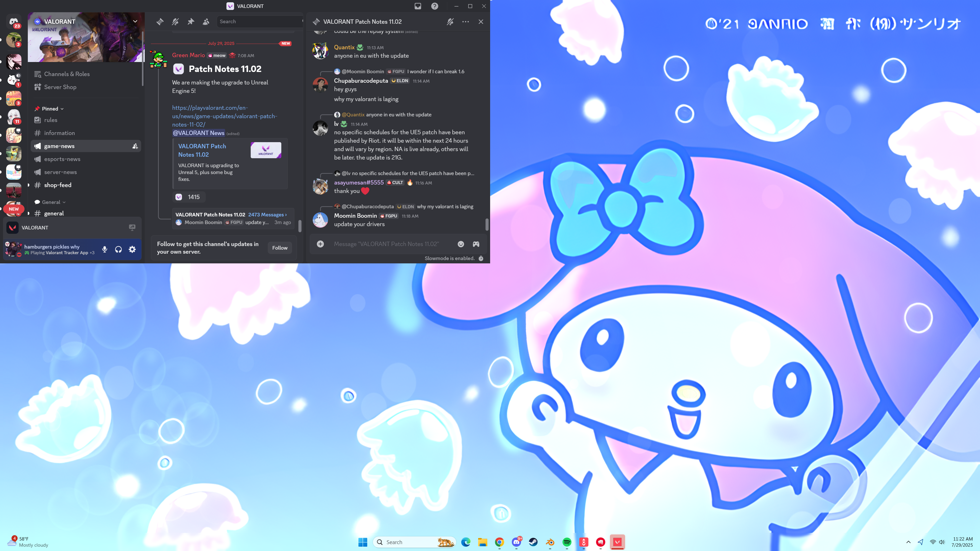Open pinned messages pin icon
This screenshot has width=980, height=551.
pos(191,22)
